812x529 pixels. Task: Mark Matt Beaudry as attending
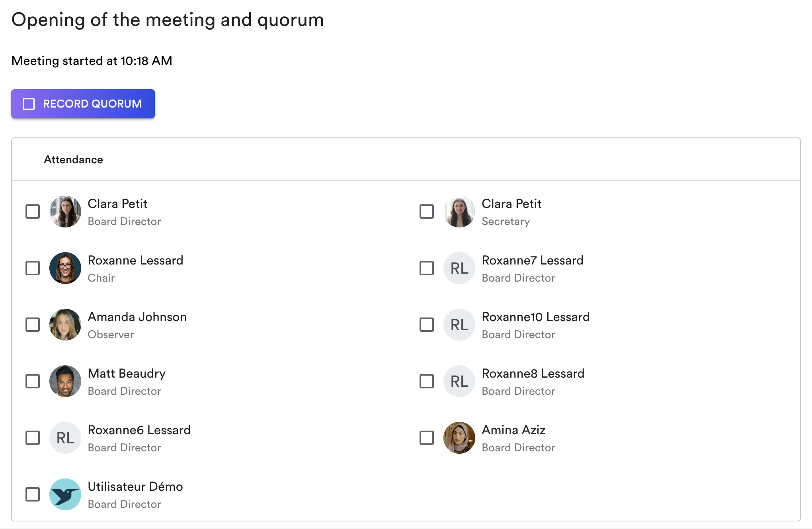coord(33,381)
